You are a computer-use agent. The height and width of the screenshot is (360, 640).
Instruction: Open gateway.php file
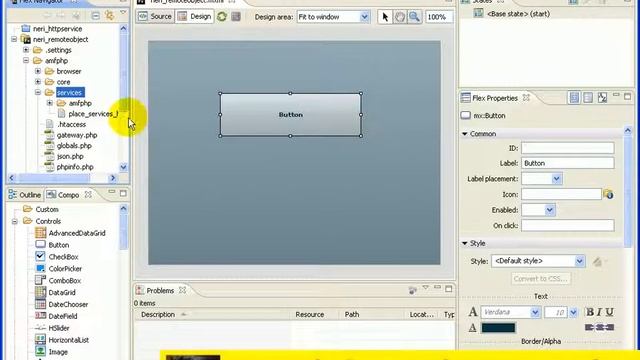[x=77, y=135]
